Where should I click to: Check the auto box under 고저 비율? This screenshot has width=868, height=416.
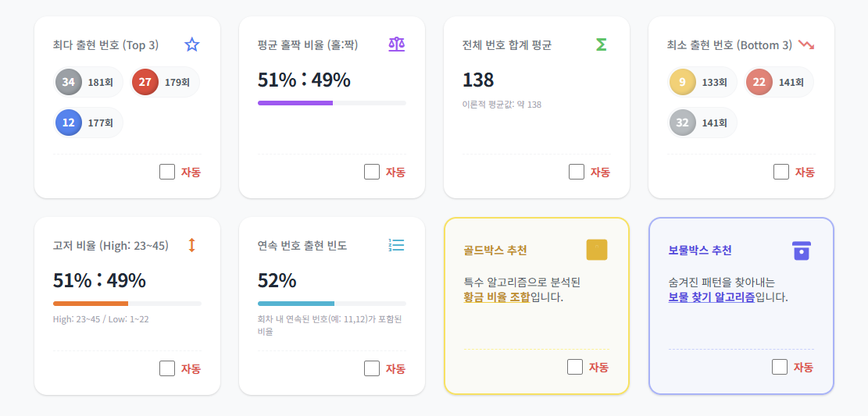[x=167, y=368]
